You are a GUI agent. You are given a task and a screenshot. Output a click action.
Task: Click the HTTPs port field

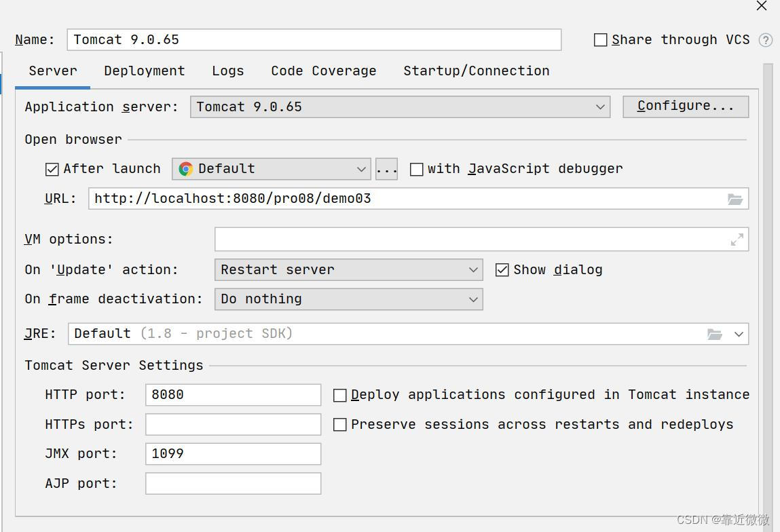(234, 425)
